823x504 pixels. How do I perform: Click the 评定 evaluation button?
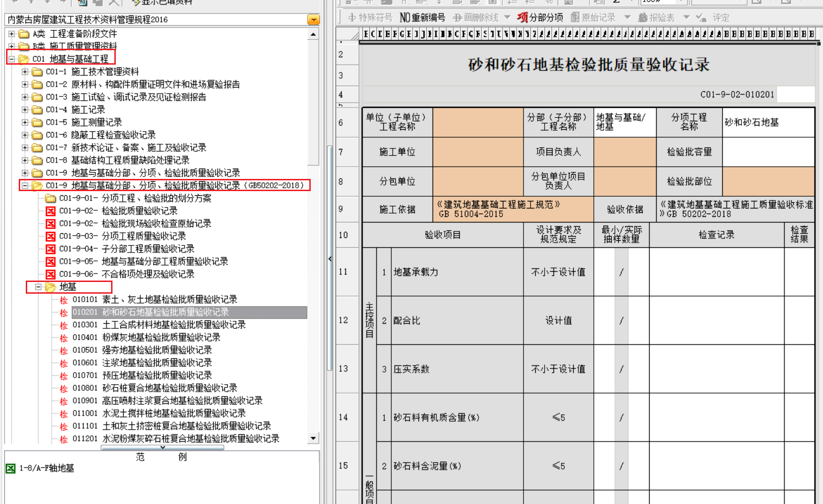point(713,18)
